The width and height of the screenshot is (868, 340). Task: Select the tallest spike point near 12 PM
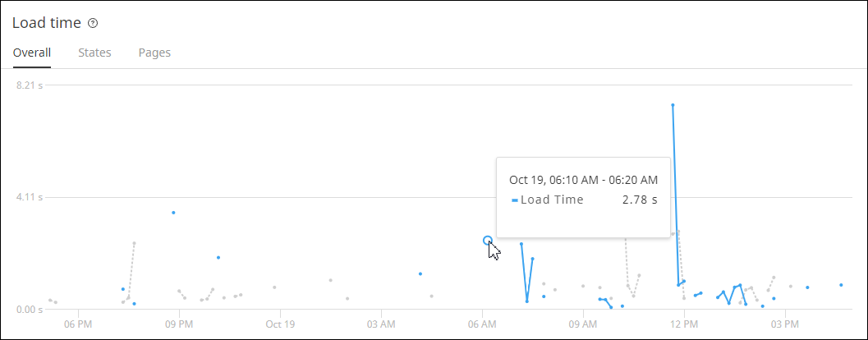pyautogui.click(x=673, y=105)
